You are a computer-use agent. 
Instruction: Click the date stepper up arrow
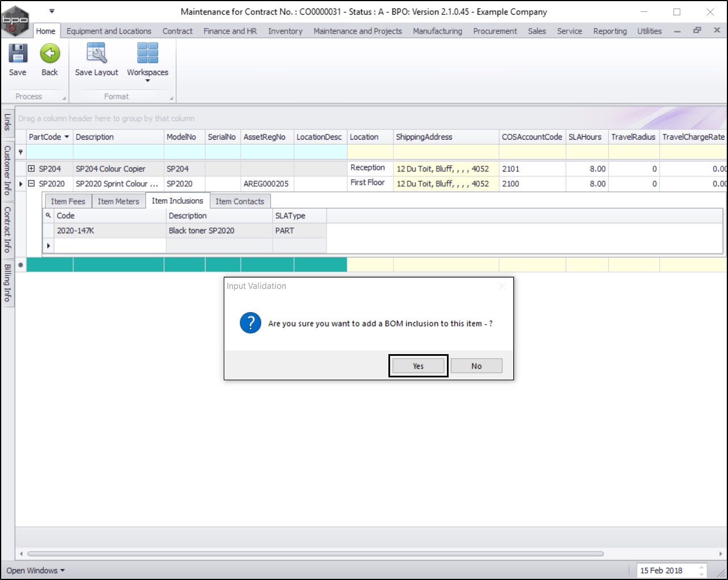[702, 567]
